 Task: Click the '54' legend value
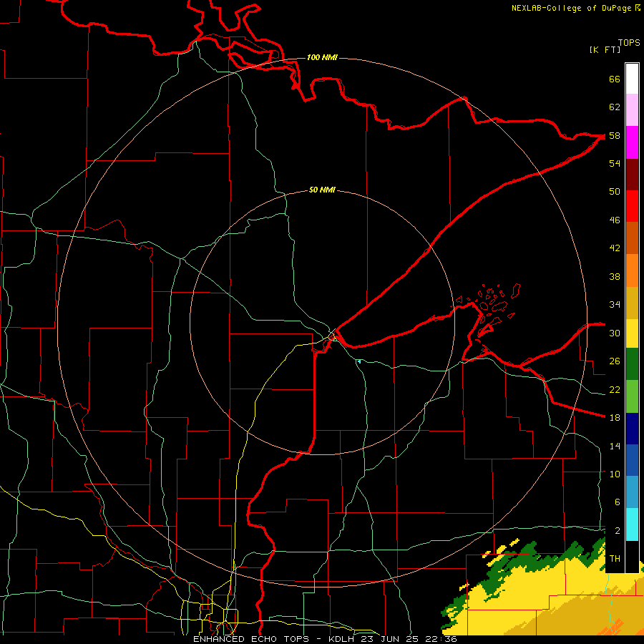point(615,163)
